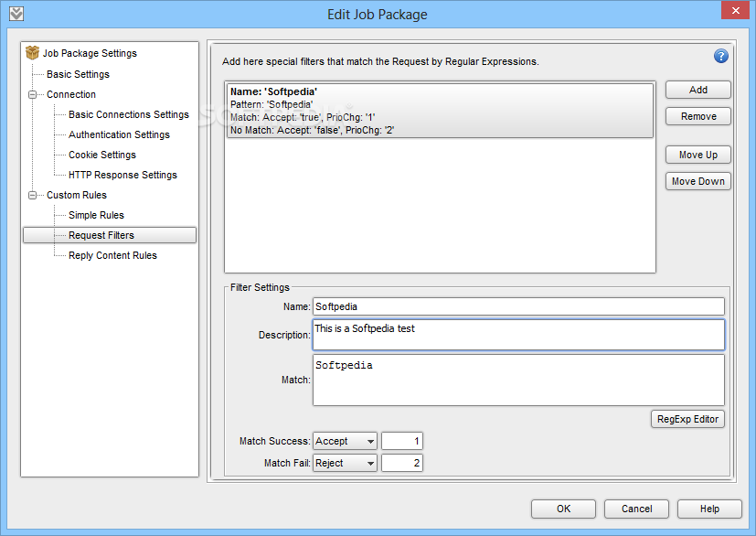Collapse the Connection tree node
The height and width of the screenshot is (536, 756).
coord(32,94)
